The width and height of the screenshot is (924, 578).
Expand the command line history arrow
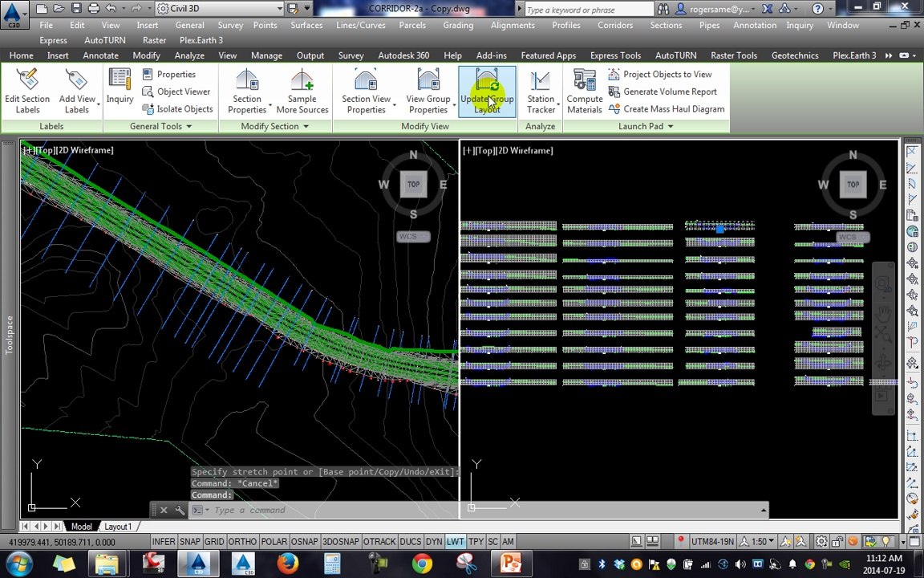point(764,511)
